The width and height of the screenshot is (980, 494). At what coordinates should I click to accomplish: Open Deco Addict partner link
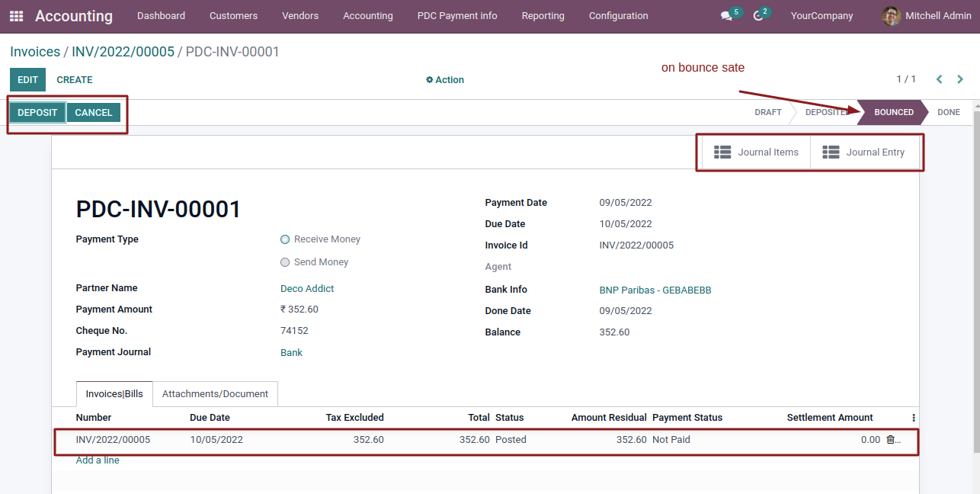307,289
